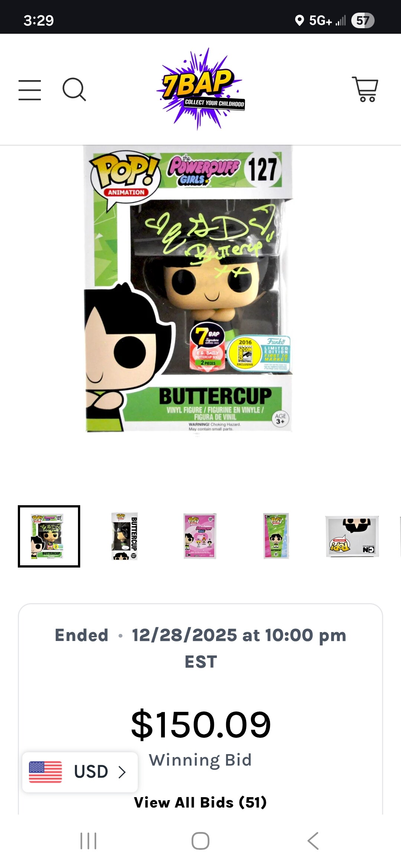
Task: Open Android recent apps button
Action: tap(88, 841)
